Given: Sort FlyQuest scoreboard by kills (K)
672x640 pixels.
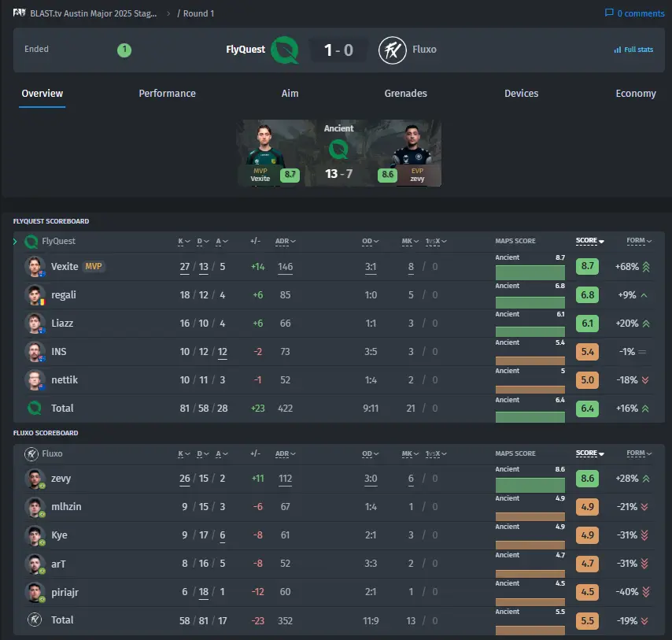Looking at the screenshot, I should [184, 242].
